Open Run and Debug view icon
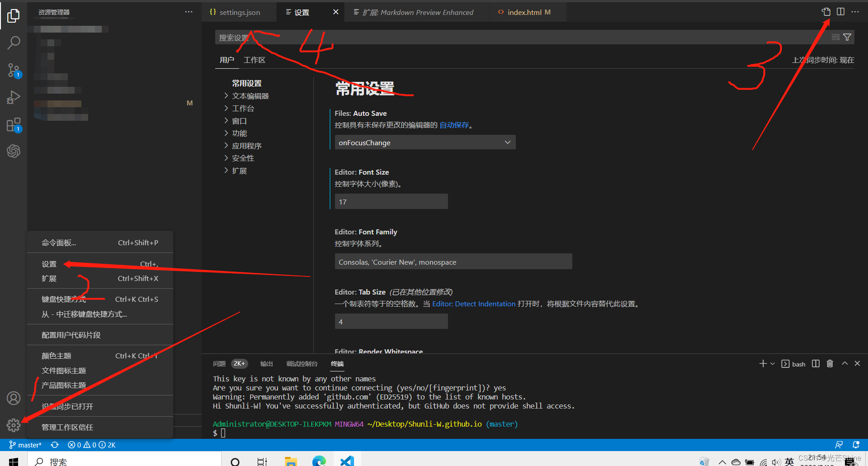 click(x=14, y=97)
